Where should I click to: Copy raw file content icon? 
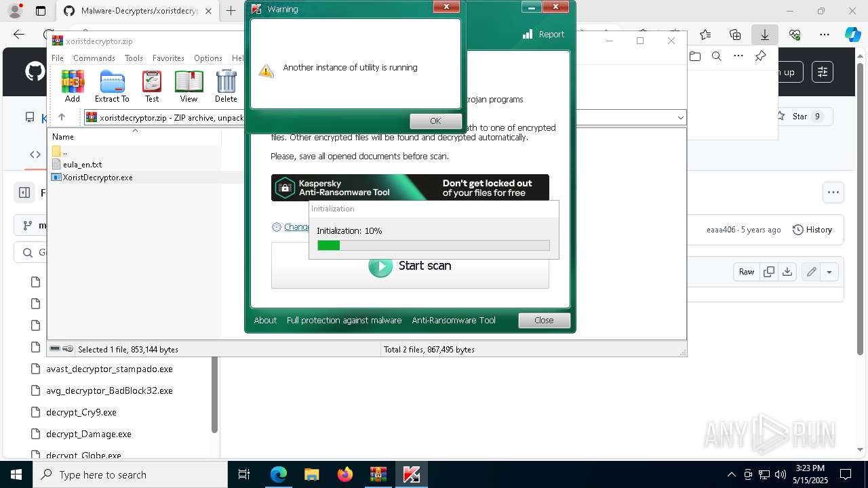pyautogui.click(x=769, y=272)
